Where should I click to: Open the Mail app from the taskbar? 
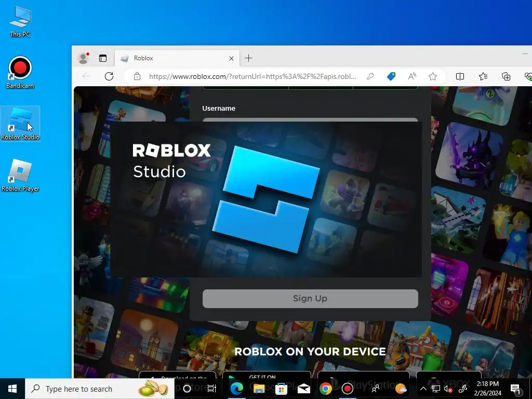[303, 389]
